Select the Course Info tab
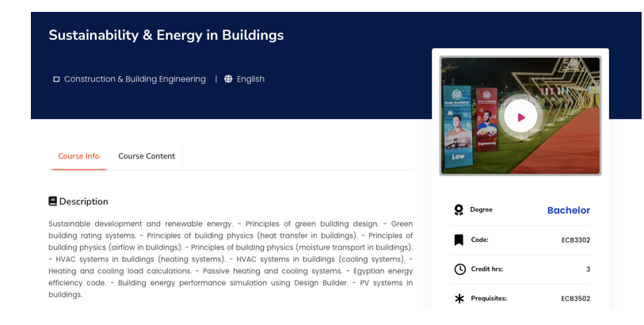This screenshot has height=325, width=644. tap(78, 156)
